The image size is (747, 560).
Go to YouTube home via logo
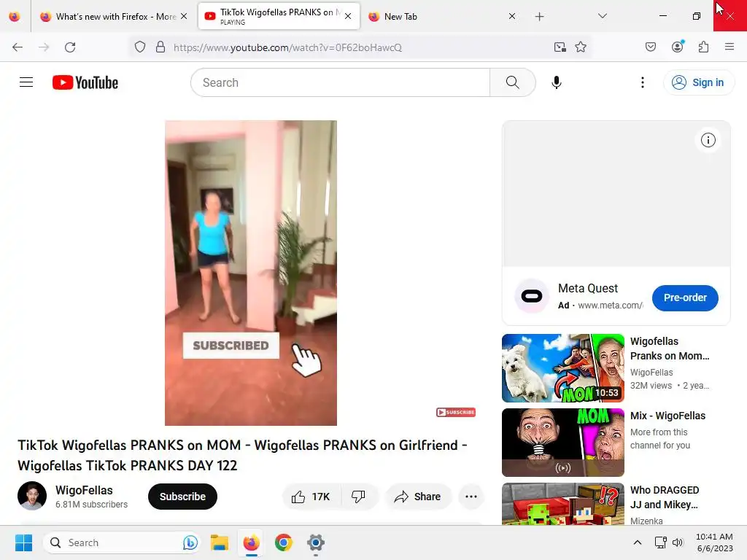point(85,82)
